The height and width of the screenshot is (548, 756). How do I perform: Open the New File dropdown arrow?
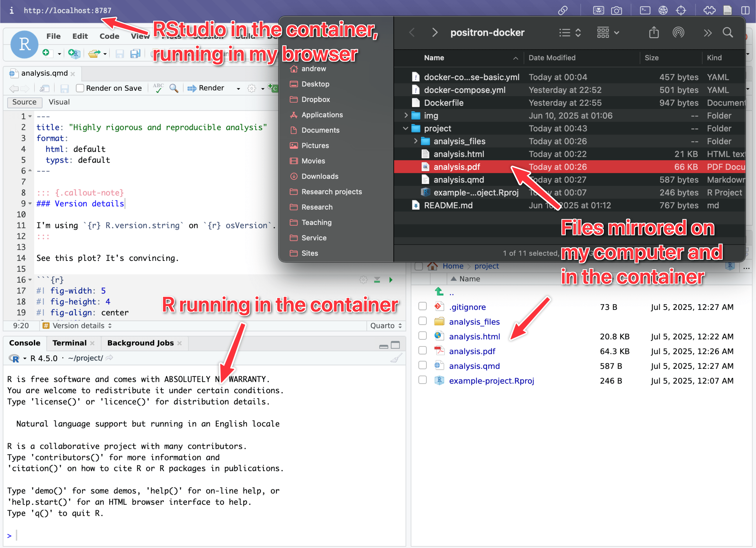click(59, 54)
